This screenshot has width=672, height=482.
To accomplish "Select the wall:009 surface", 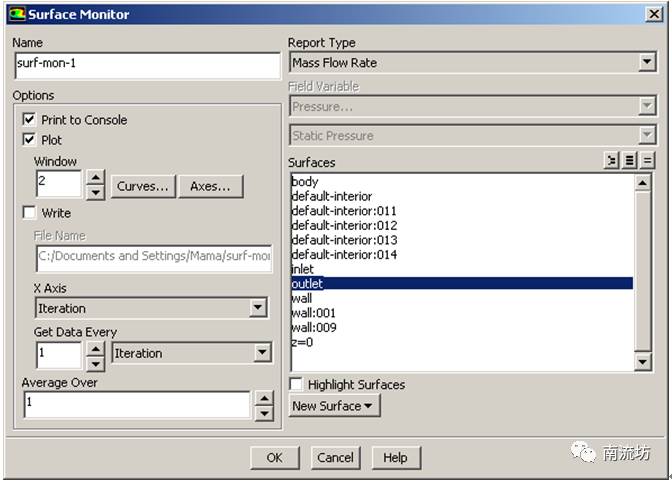I will pyautogui.click(x=462, y=327).
